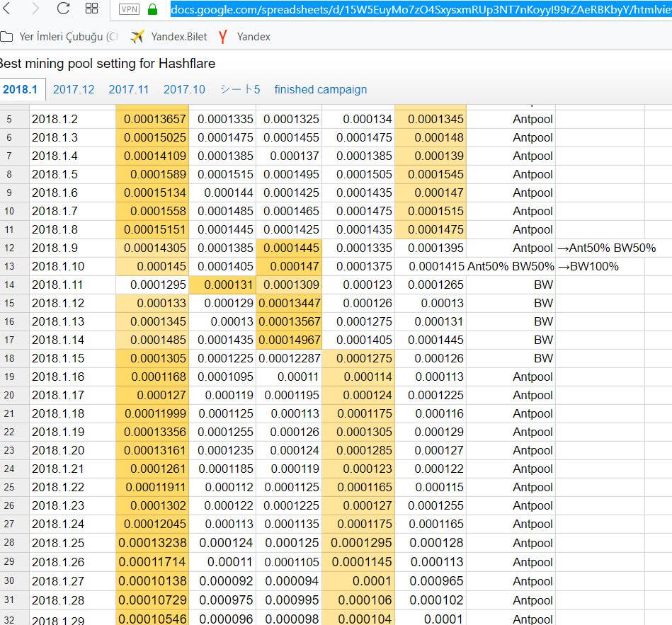Screen dimensions: 672x625
Task: Select the cell with 0.00013238
Action: (x=152, y=543)
